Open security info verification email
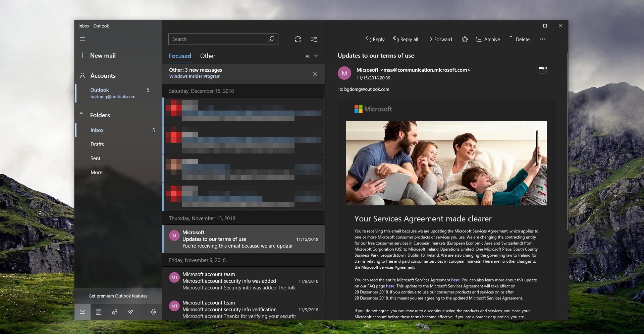This screenshot has height=334, width=644. pyautogui.click(x=244, y=308)
